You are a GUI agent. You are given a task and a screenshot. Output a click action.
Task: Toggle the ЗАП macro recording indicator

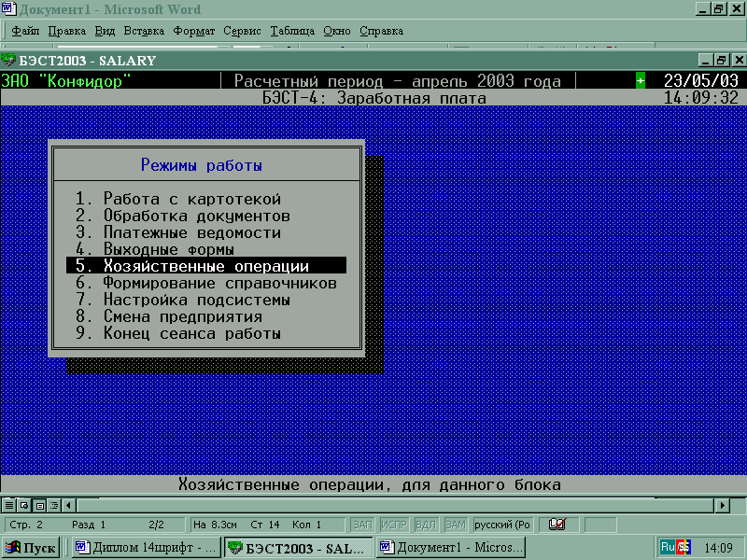(x=362, y=525)
